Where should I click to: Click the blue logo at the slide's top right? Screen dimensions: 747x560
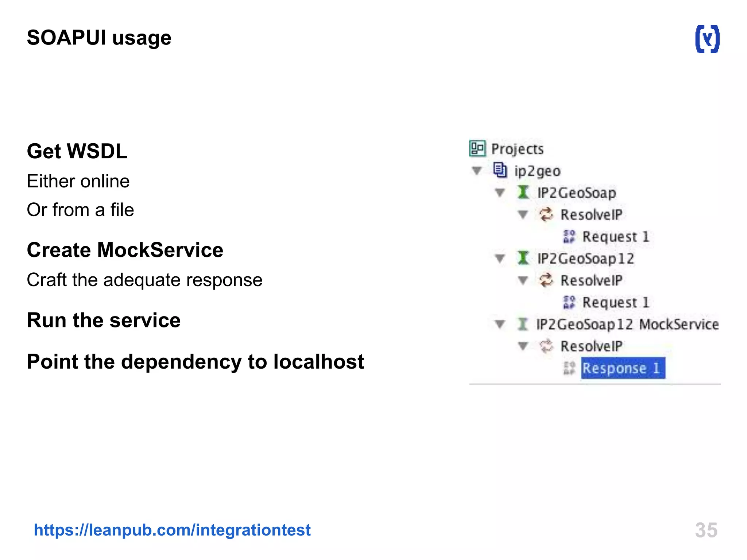(707, 39)
